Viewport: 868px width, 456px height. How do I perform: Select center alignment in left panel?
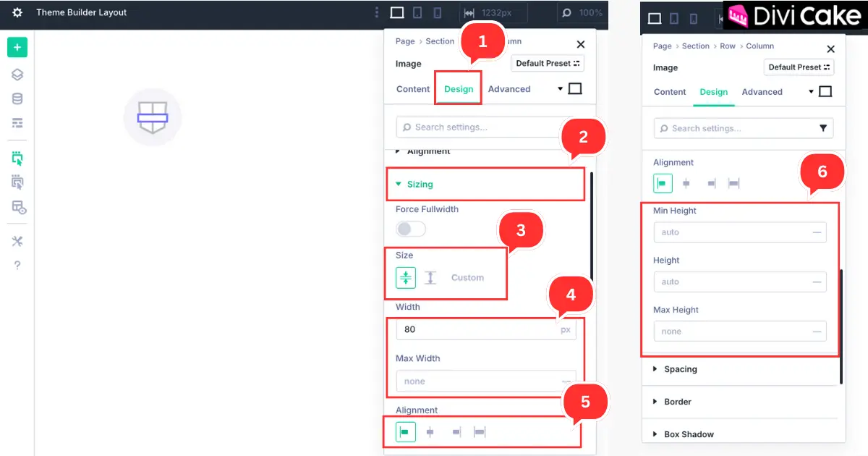(x=430, y=432)
